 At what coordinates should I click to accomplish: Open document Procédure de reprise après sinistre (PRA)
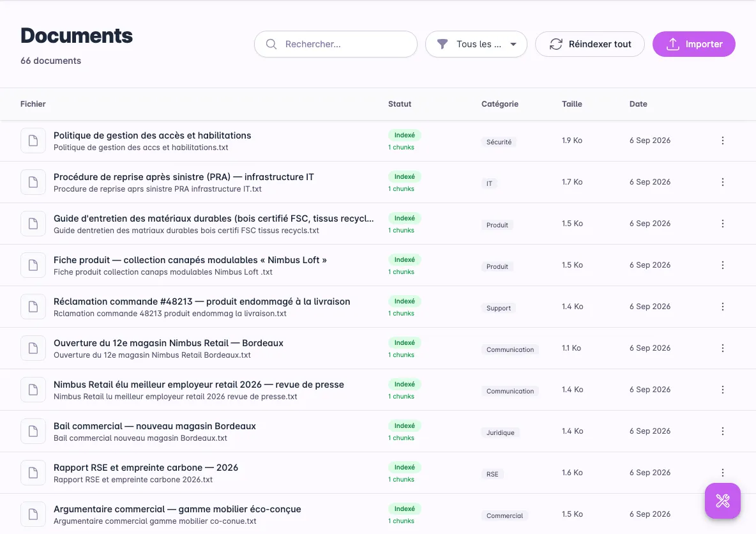coord(184,177)
